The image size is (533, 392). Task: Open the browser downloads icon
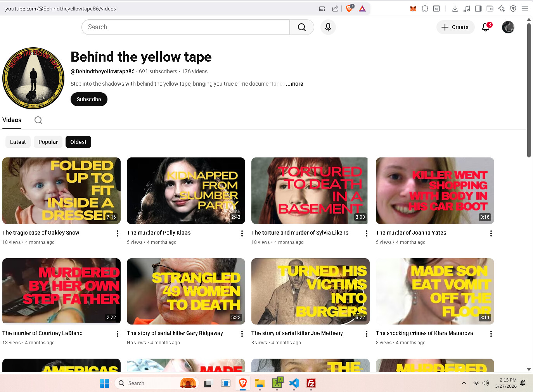[x=455, y=9]
